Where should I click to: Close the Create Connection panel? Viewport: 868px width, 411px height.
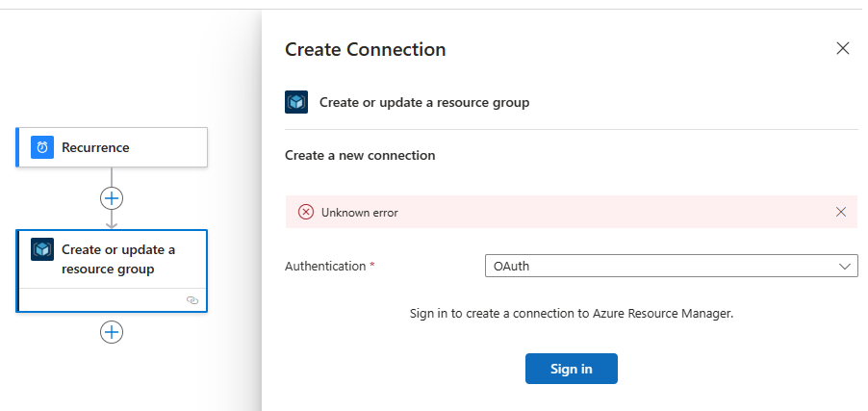pos(843,49)
